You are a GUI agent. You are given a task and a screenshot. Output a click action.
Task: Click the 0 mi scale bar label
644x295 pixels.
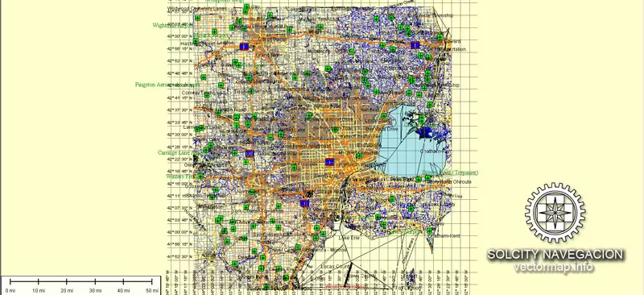tap(10, 291)
